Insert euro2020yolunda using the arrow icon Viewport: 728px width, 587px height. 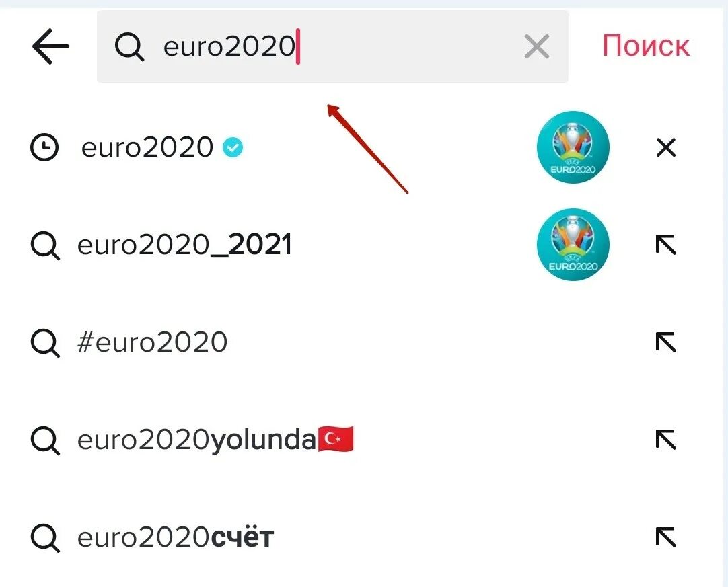666,440
